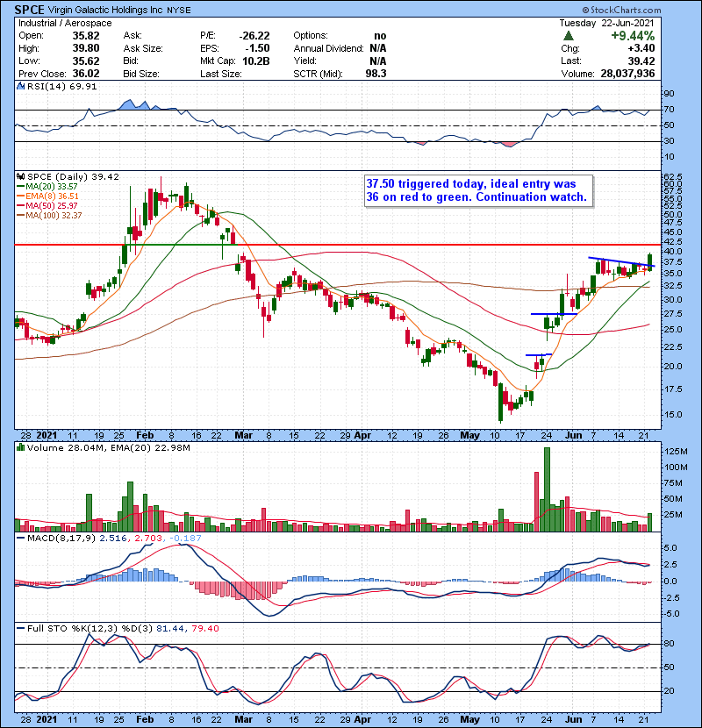Click the Prev Close value 36.02

click(86, 74)
